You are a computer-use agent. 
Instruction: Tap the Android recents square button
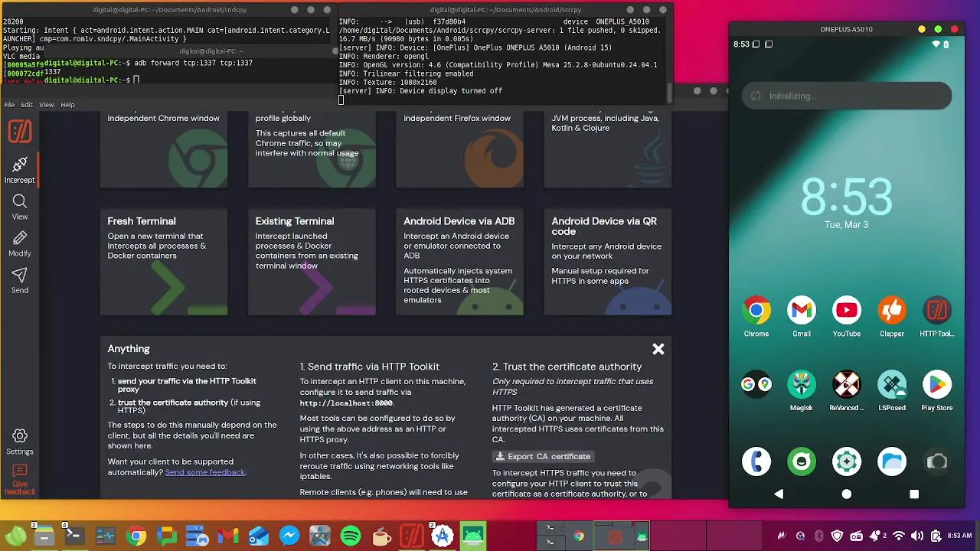tap(914, 494)
